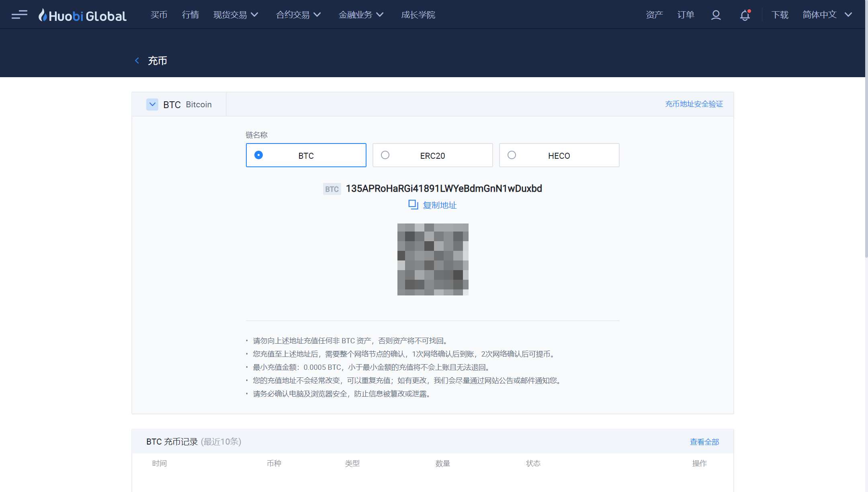
Task: Expand the 合约交易 dropdown menu
Action: (299, 15)
